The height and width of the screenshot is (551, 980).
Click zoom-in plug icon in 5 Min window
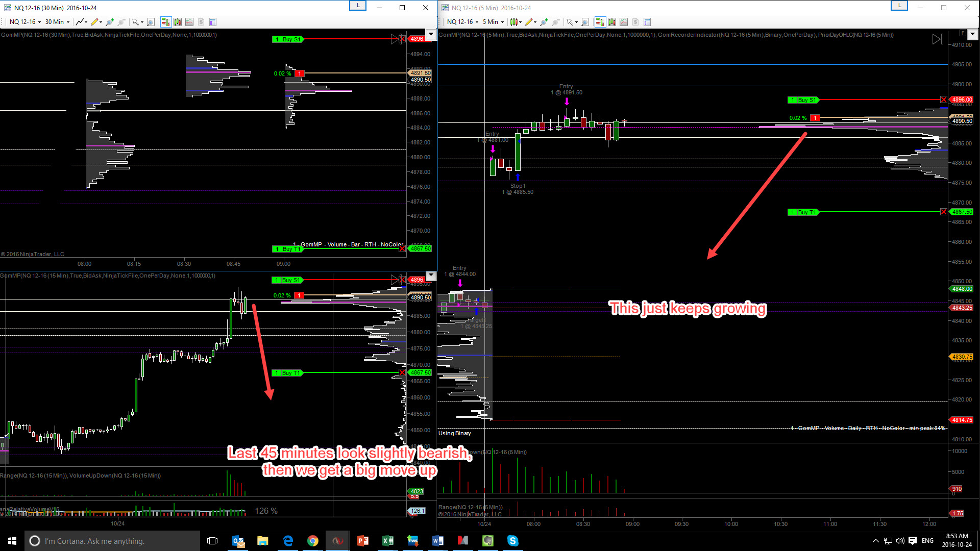coord(544,22)
